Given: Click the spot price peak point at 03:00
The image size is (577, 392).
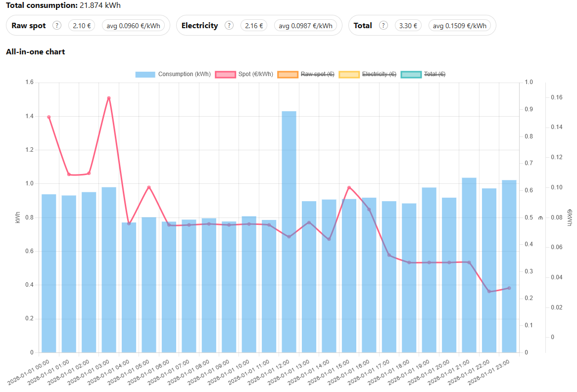Looking at the screenshot, I should tap(109, 98).
